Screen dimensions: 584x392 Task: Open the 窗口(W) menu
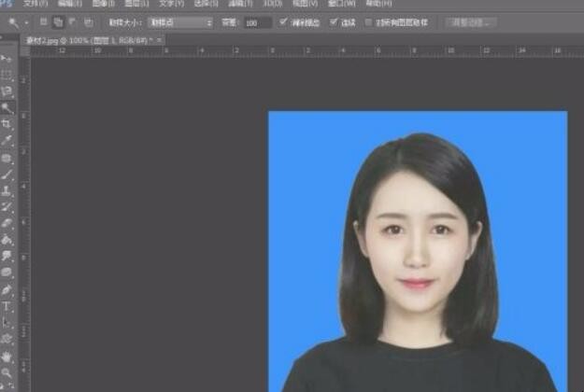point(342,4)
